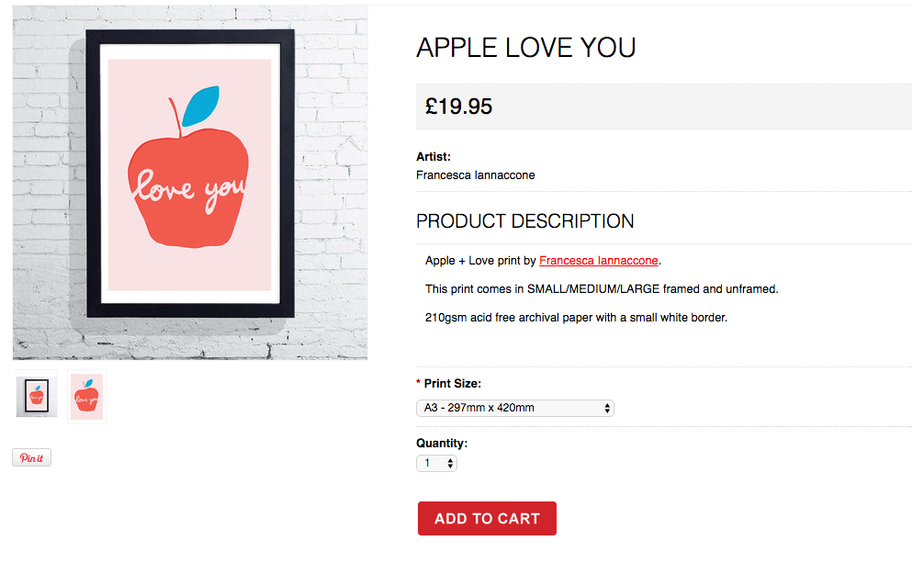Screen dimensions: 924x563
Task: Click the Quantity label
Action: click(x=442, y=443)
